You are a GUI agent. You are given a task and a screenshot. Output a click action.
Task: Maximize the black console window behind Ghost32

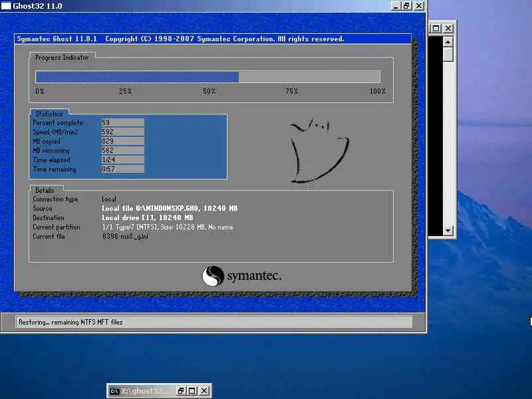436,28
